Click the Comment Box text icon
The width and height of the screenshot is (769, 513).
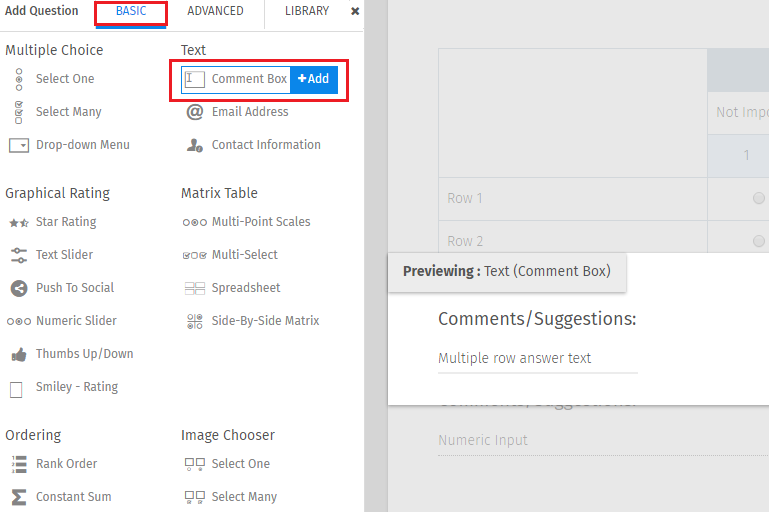pos(195,79)
